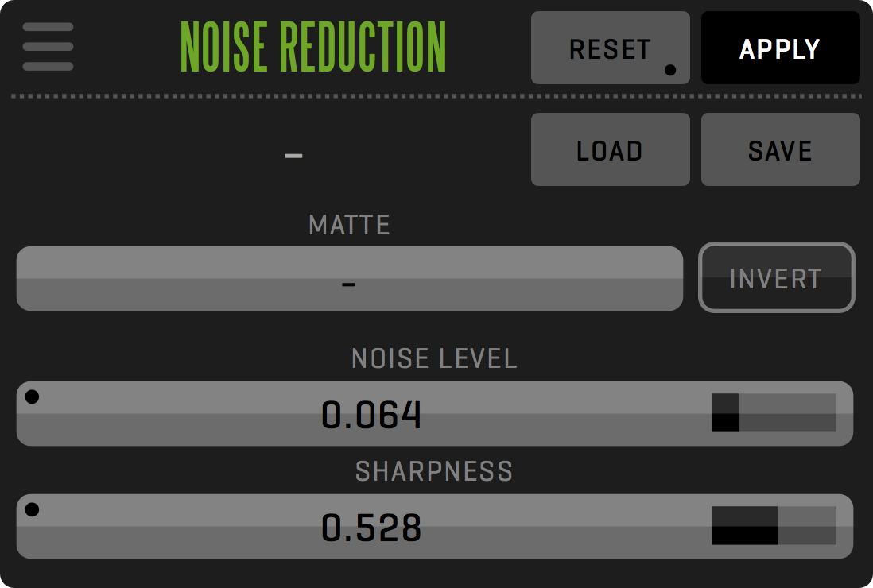Click the MATTE label text
Viewport: 873px width, 588px height.
[349, 226]
